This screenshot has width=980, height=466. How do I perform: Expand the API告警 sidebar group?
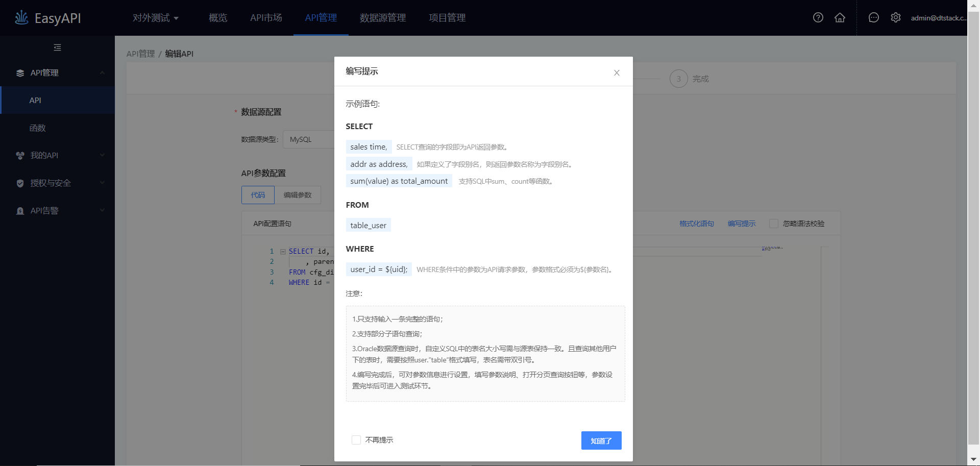(x=102, y=211)
